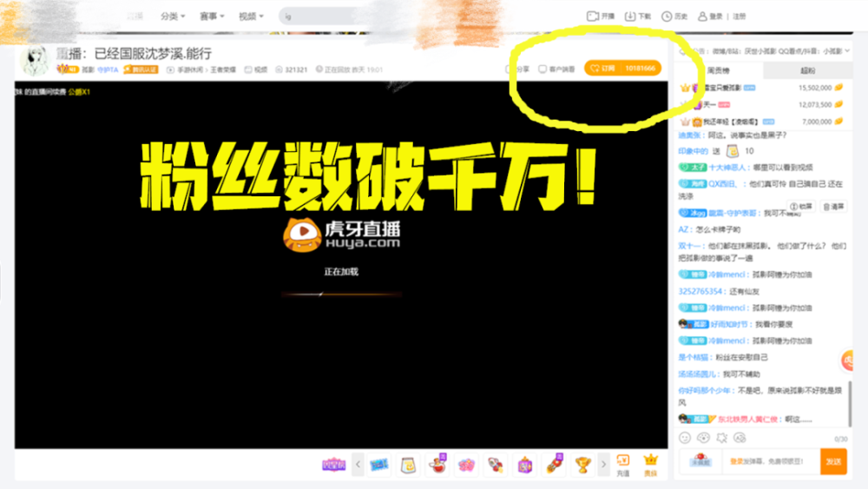Screen dimensions: 868x489
Task: Select the purple gift box
Action: pos(525,465)
